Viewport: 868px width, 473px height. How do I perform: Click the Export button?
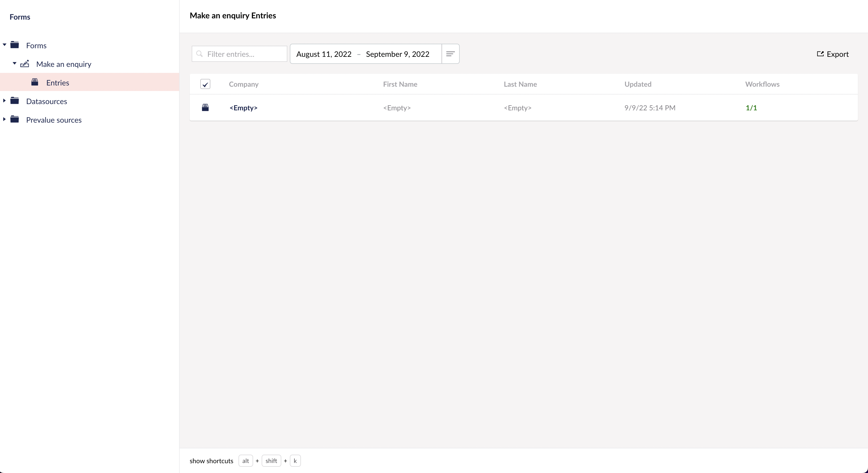(x=833, y=54)
